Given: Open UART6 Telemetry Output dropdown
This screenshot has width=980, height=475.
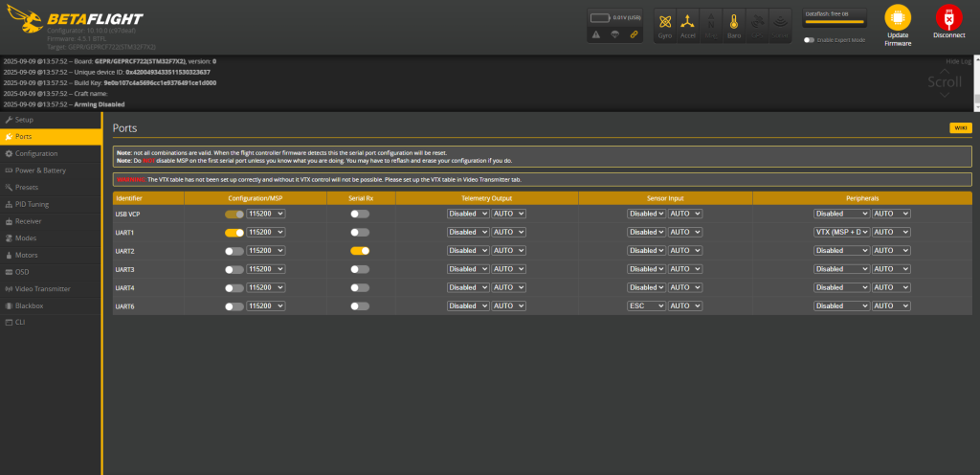Looking at the screenshot, I should (468, 306).
